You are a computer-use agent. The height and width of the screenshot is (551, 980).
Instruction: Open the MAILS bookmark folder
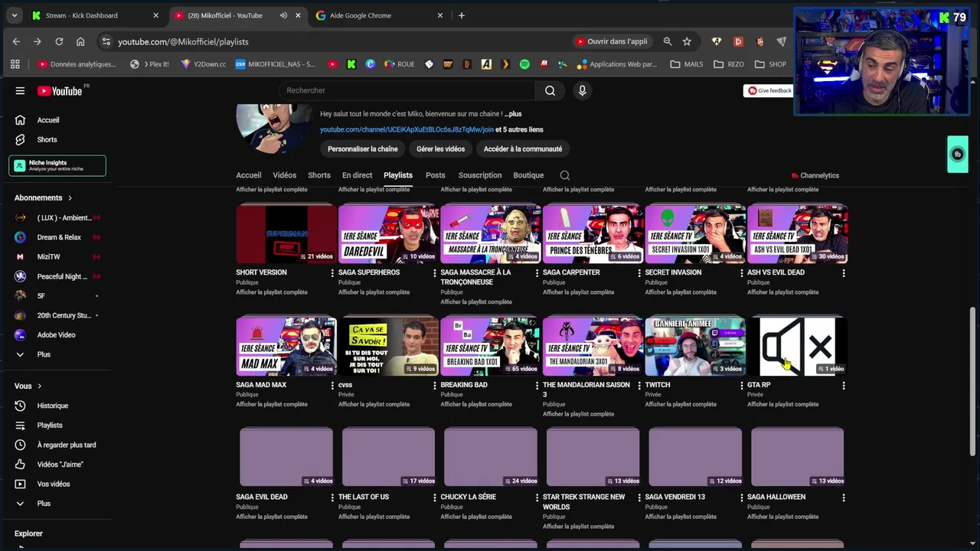[686, 64]
